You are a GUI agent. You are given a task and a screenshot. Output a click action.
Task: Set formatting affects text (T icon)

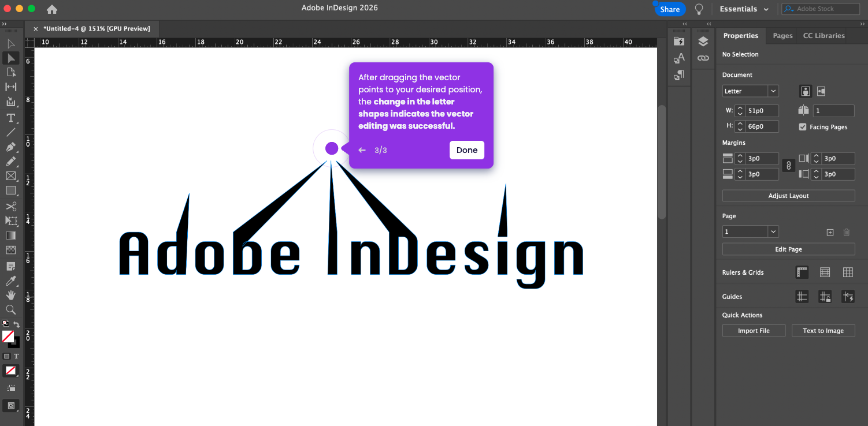(16, 356)
